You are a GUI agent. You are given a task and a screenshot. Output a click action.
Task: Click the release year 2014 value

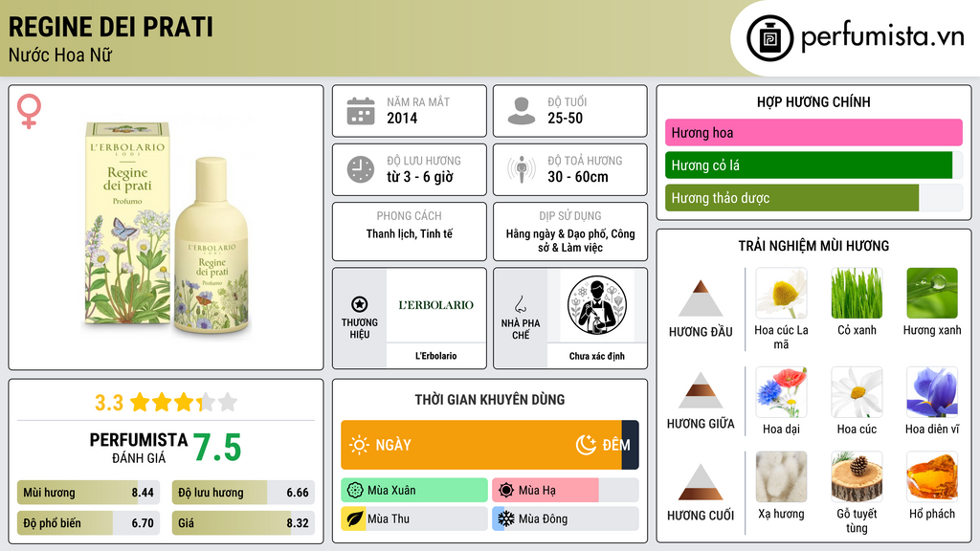pyautogui.click(x=402, y=118)
